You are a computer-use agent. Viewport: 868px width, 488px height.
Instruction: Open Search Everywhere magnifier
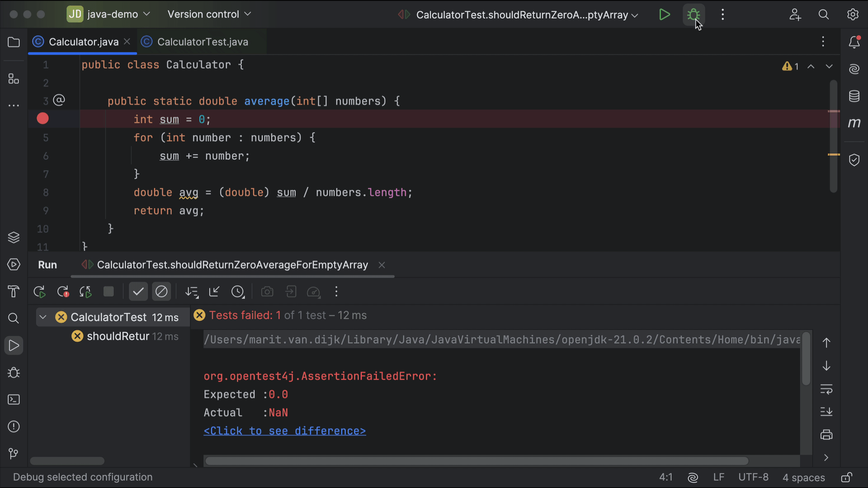point(823,14)
